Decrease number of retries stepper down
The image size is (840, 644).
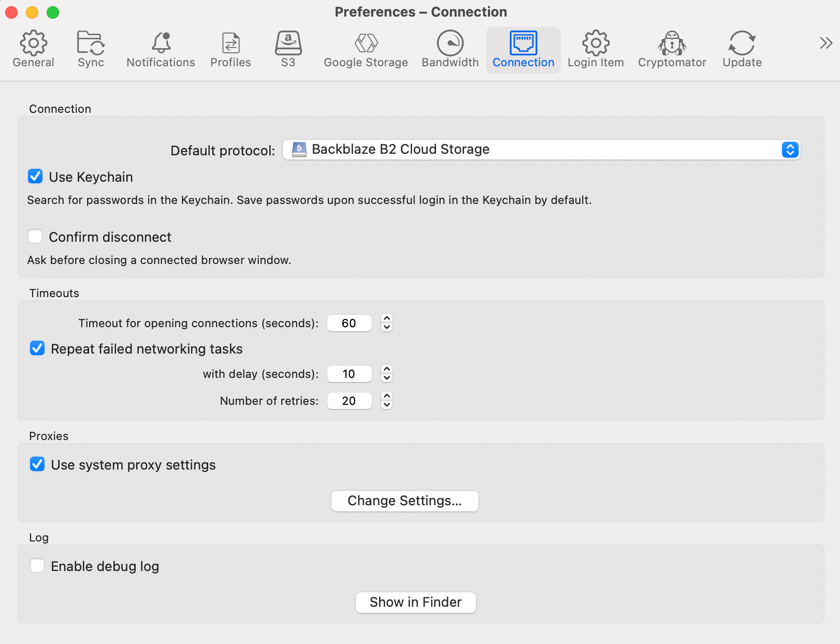[387, 405]
